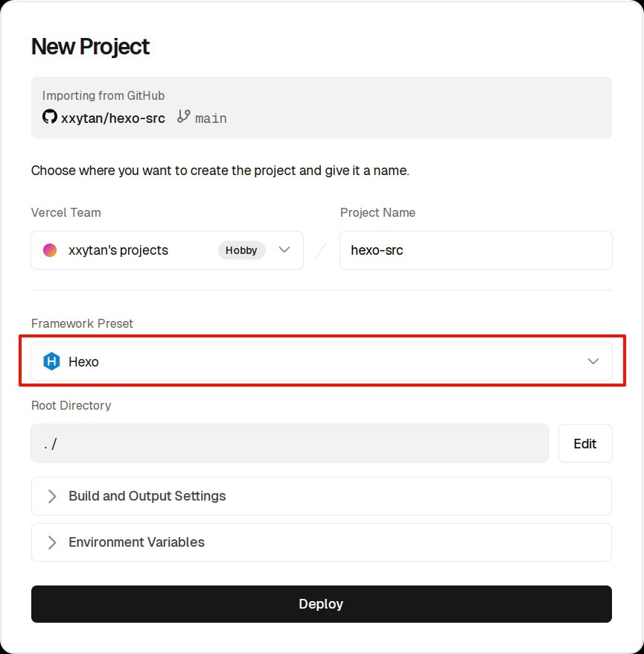Image resolution: width=644 pixels, height=654 pixels.
Task: Click the git branch icon
Action: pos(184,117)
